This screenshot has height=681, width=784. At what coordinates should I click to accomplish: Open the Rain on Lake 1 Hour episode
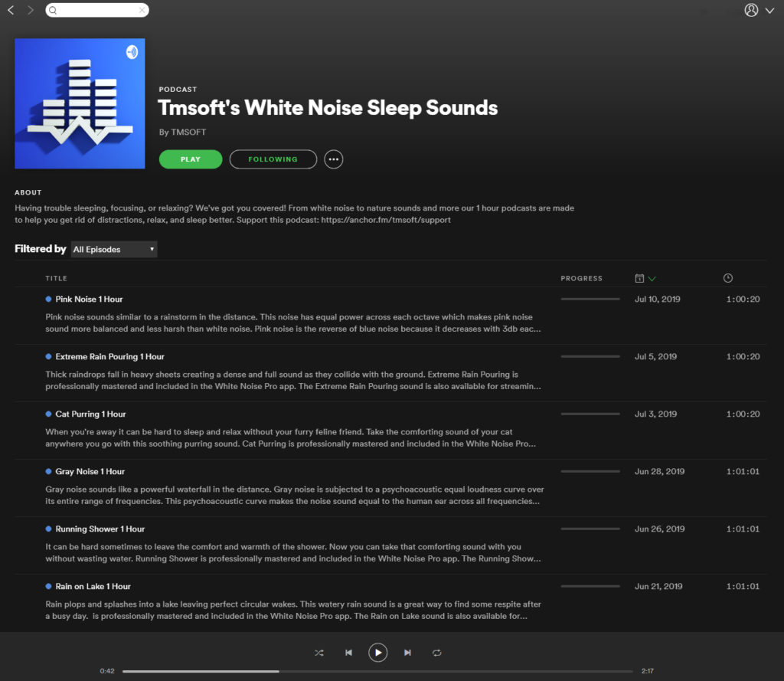[x=93, y=587]
